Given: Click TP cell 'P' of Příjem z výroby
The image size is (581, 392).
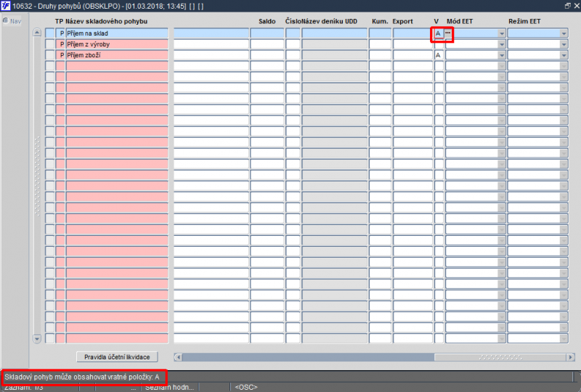Looking at the screenshot, I should click(60, 44).
